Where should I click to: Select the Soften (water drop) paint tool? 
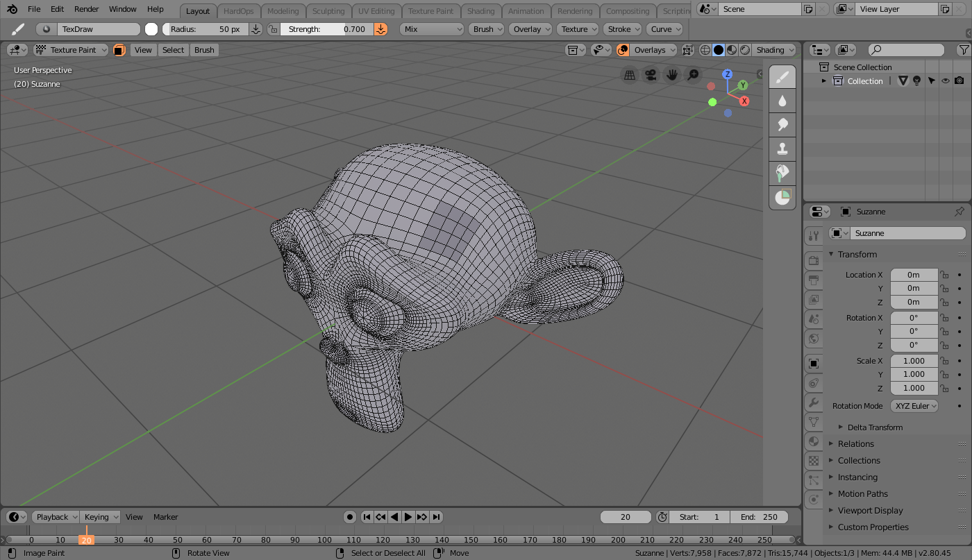[782, 101]
